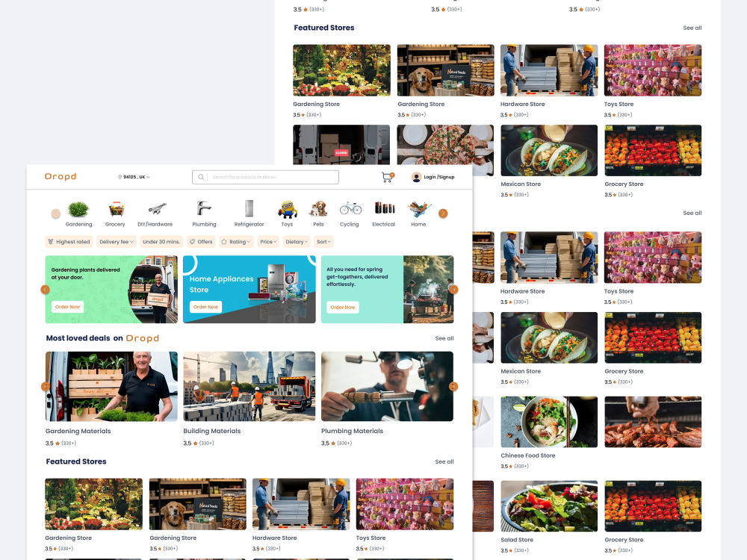Click banner carousel right arrow
Viewport: 747px width, 560px height.
pyautogui.click(x=453, y=290)
